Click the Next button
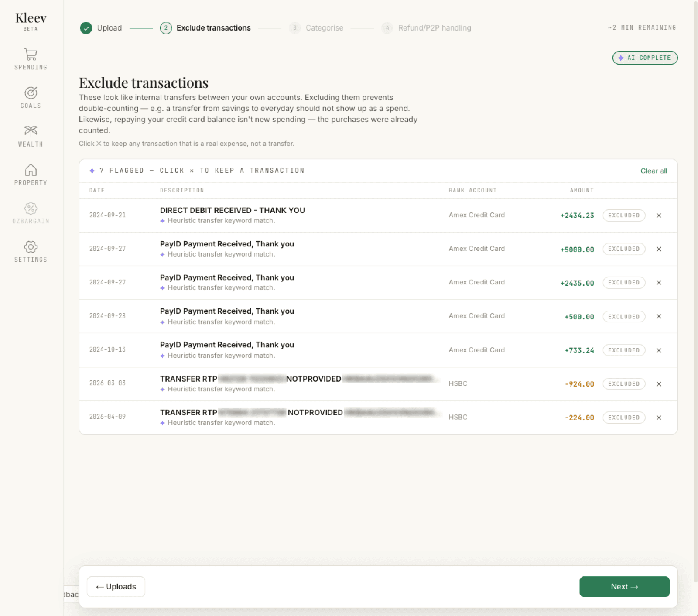Viewport: 698px width, 616px height. coord(624,587)
